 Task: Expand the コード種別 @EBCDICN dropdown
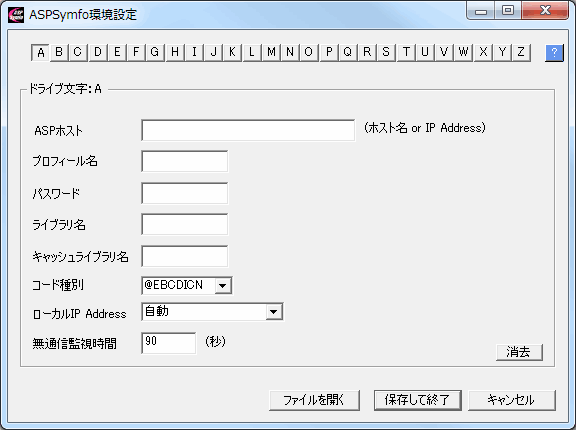[x=223, y=285]
